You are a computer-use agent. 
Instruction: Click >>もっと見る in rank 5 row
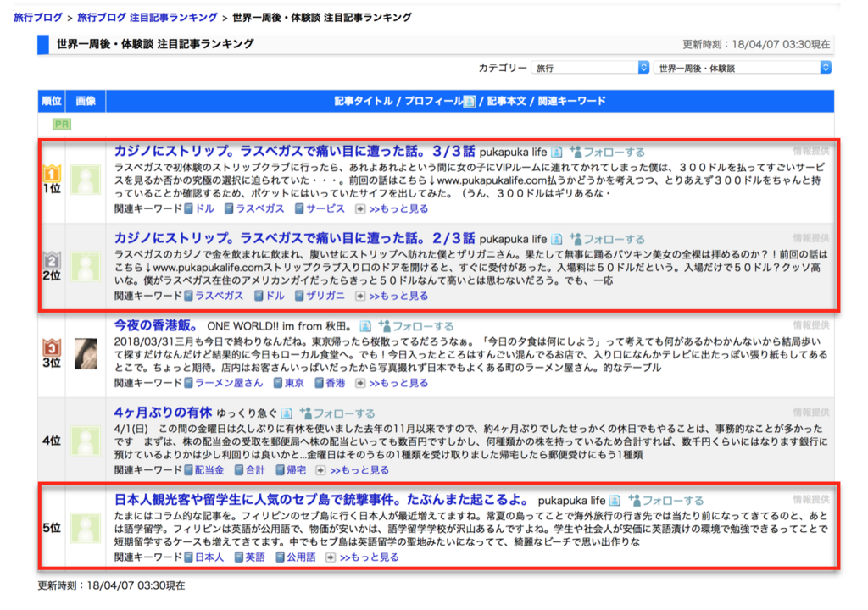coord(370,557)
